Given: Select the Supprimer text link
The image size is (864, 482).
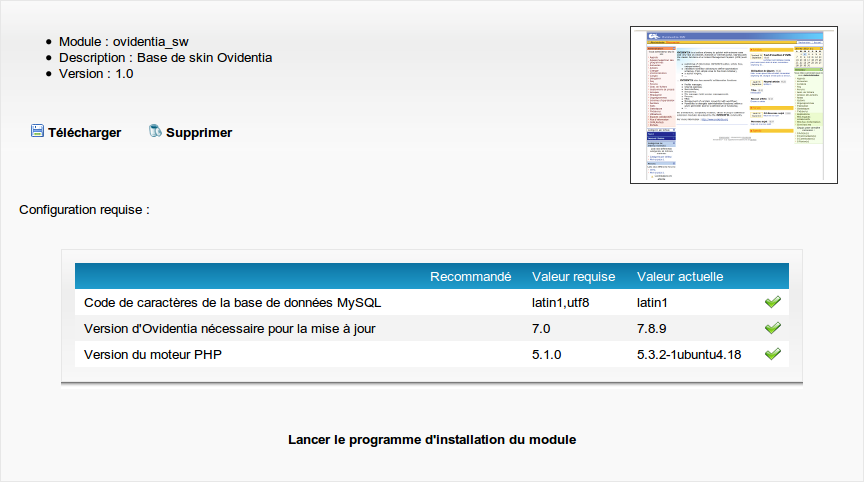Looking at the screenshot, I should coord(199,133).
